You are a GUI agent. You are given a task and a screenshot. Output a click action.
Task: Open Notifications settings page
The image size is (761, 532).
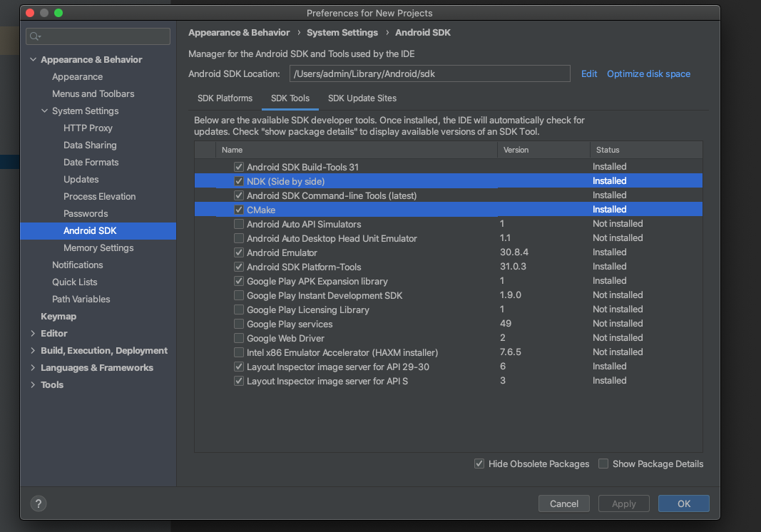point(78,265)
